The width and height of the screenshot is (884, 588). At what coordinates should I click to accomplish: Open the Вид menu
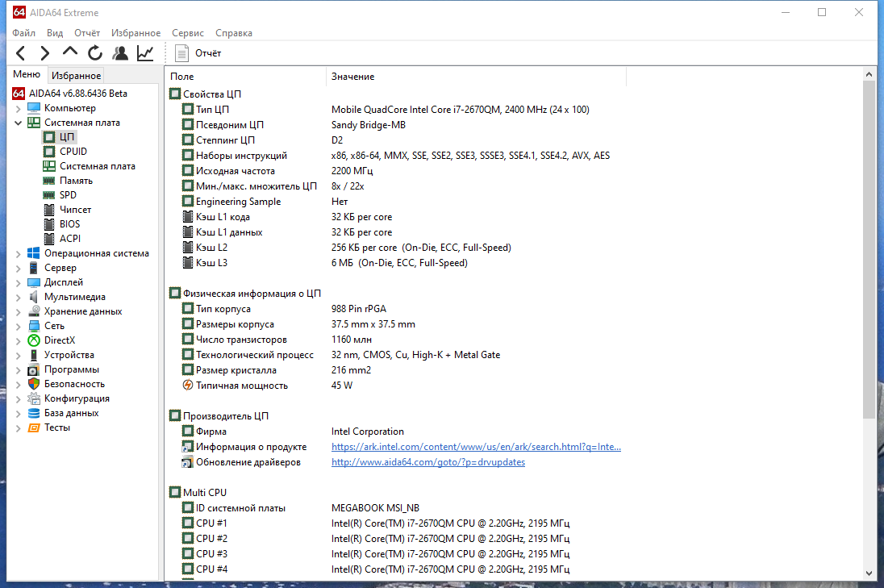coord(55,33)
